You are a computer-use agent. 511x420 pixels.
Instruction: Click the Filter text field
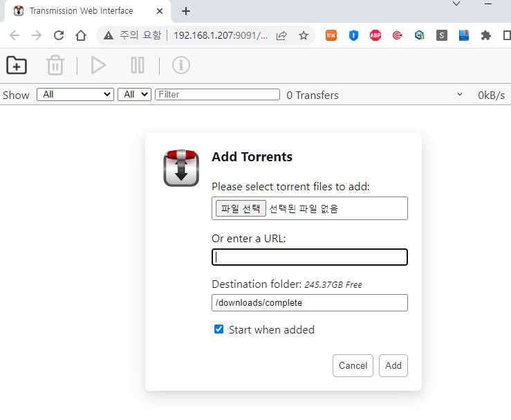coord(217,95)
